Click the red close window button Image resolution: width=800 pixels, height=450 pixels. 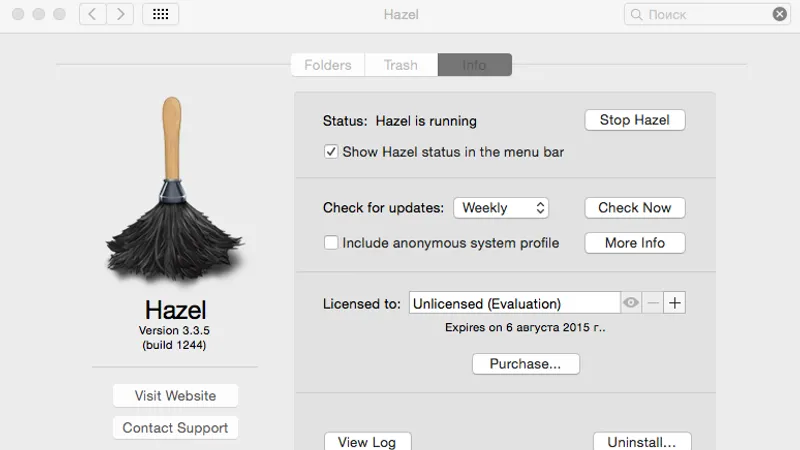(x=18, y=14)
